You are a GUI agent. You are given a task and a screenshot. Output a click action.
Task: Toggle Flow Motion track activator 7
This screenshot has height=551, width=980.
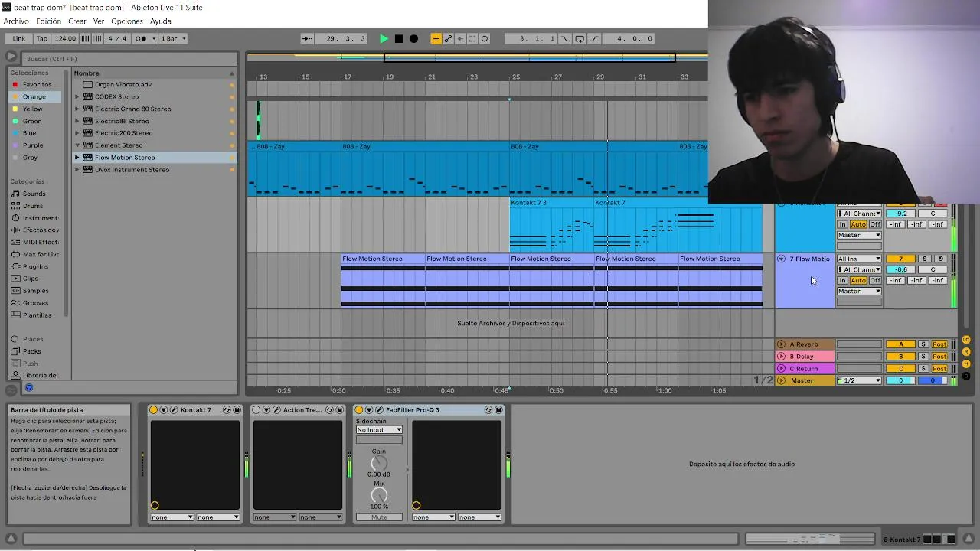pos(901,259)
